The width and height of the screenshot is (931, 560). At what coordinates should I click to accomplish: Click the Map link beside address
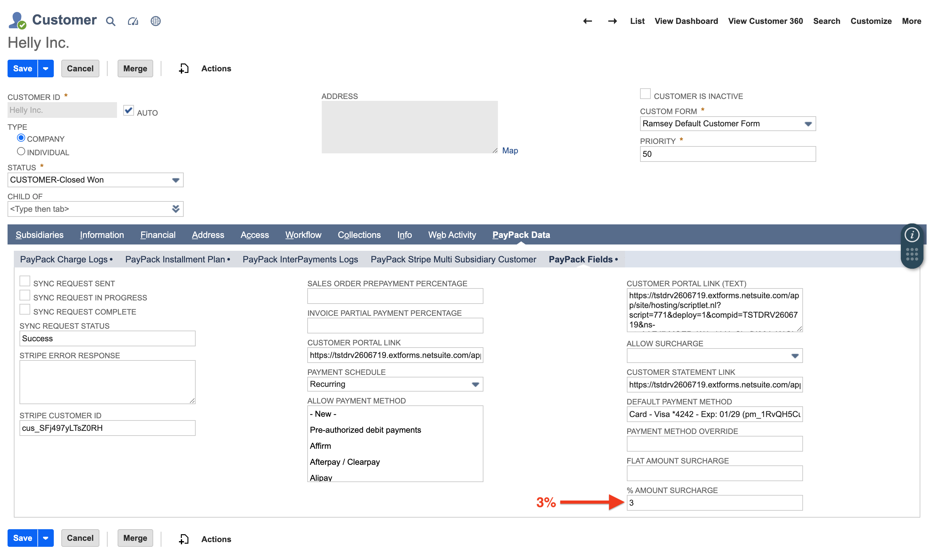pyautogui.click(x=510, y=151)
